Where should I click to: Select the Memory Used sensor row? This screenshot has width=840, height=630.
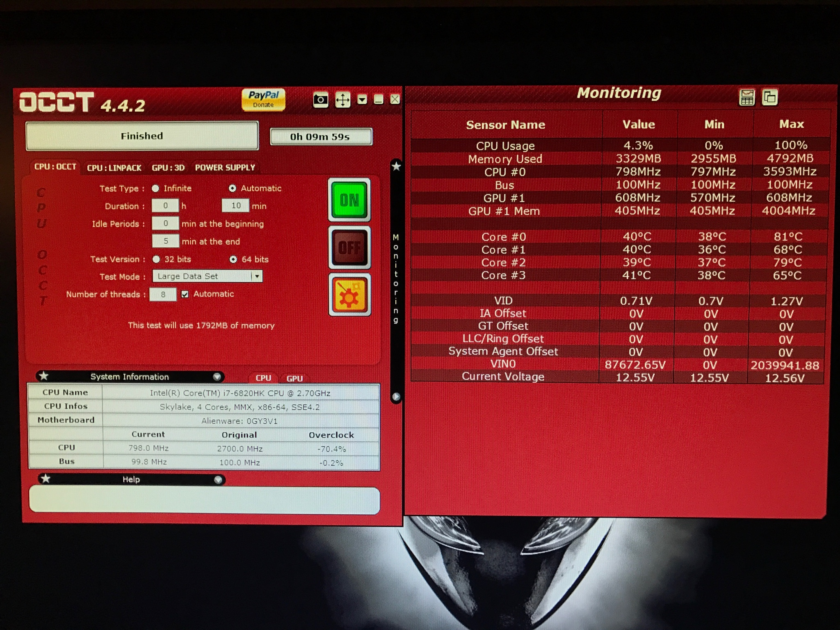click(620, 159)
